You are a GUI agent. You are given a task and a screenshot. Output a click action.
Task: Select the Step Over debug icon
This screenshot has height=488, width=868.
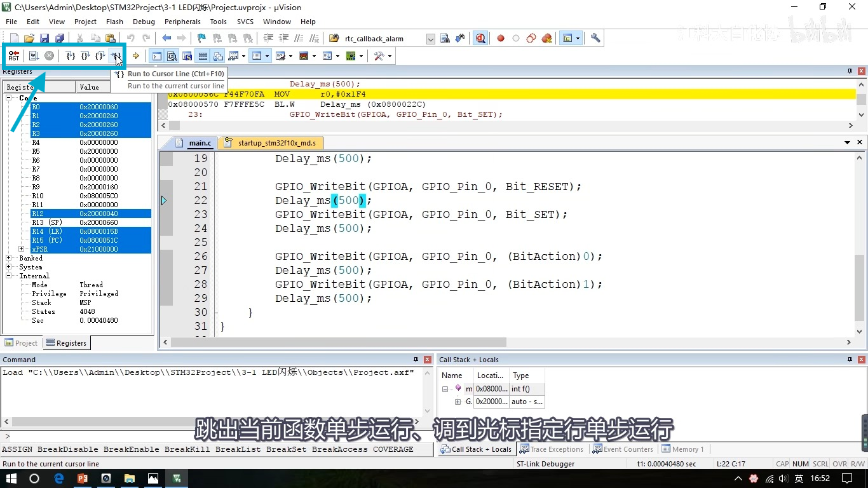85,55
